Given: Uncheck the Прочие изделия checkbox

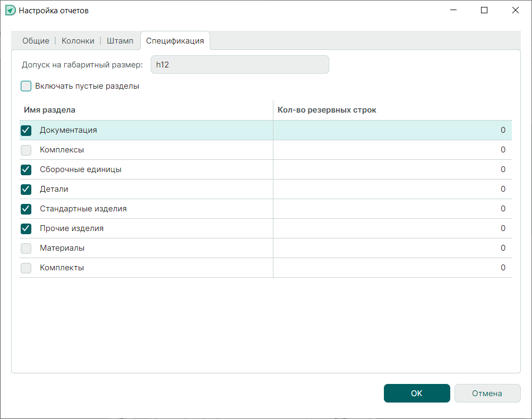Looking at the screenshot, I should pyautogui.click(x=26, y=228).
